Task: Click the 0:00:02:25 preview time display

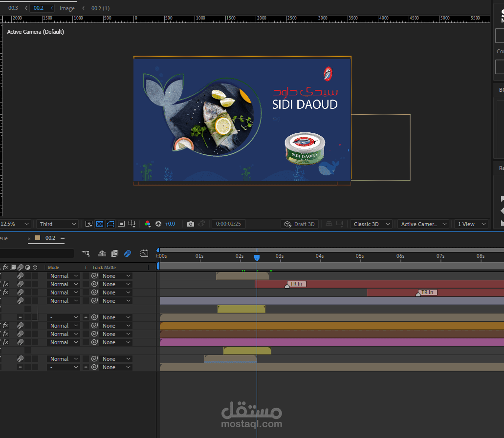Action: (229, 224)
